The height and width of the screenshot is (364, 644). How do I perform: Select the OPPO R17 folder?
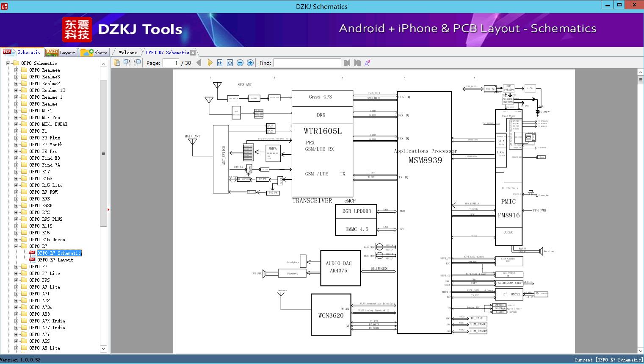39,172
